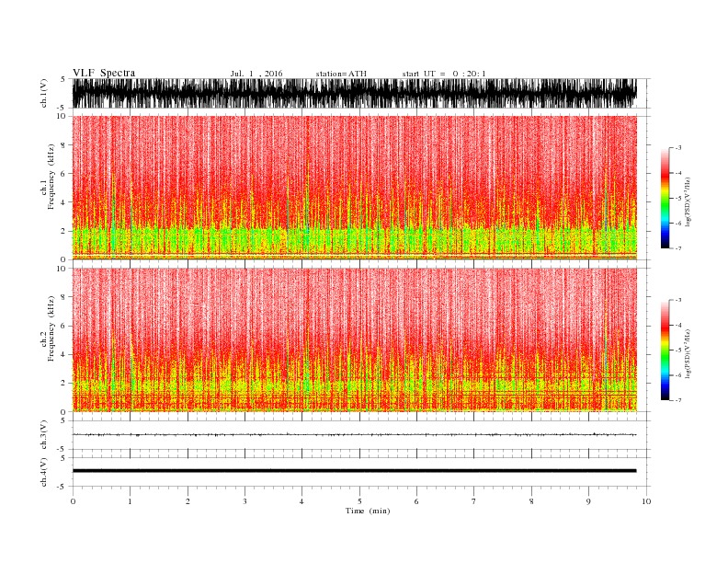The image size is (728, 563).
Task: Click the "-3" tick on ch.1 colorbar
Action: [677, 148]
